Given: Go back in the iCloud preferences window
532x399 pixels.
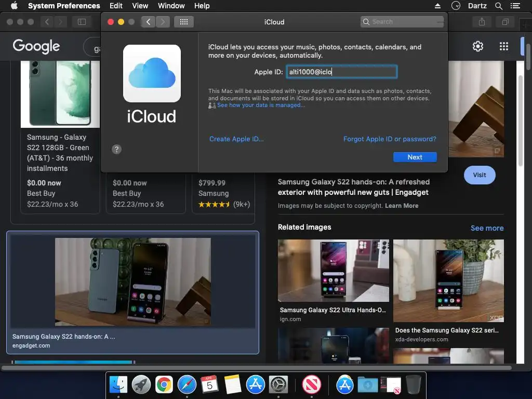Looking at the screenshot, I should [x=148, y=22].
